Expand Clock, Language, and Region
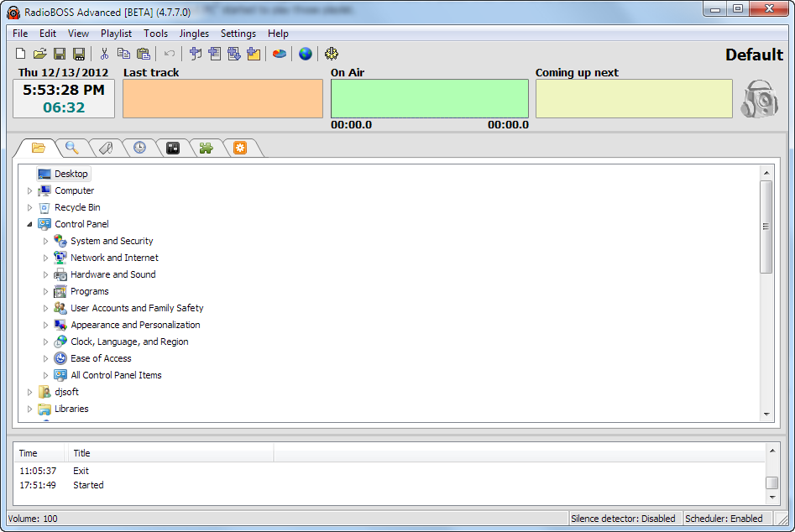This screenshot has width=795, height=532. pyautogui.click(x=45, y=342)
